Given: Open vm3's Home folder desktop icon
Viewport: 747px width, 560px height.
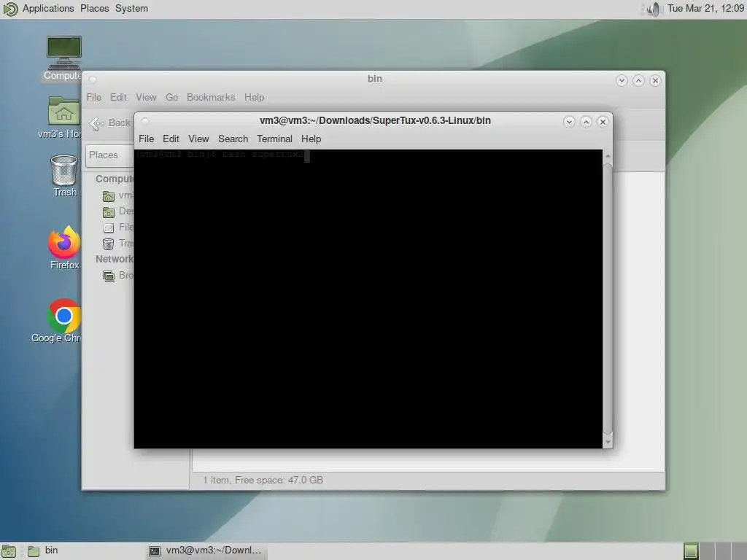Looking at the screenshot, I should pos(64,117).
